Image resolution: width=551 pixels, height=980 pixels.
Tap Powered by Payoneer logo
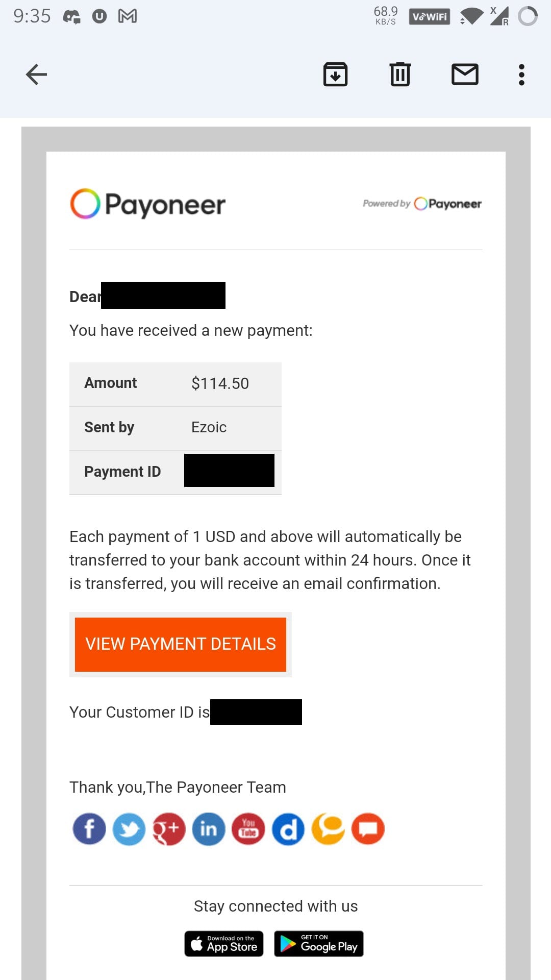pos(422,204)
